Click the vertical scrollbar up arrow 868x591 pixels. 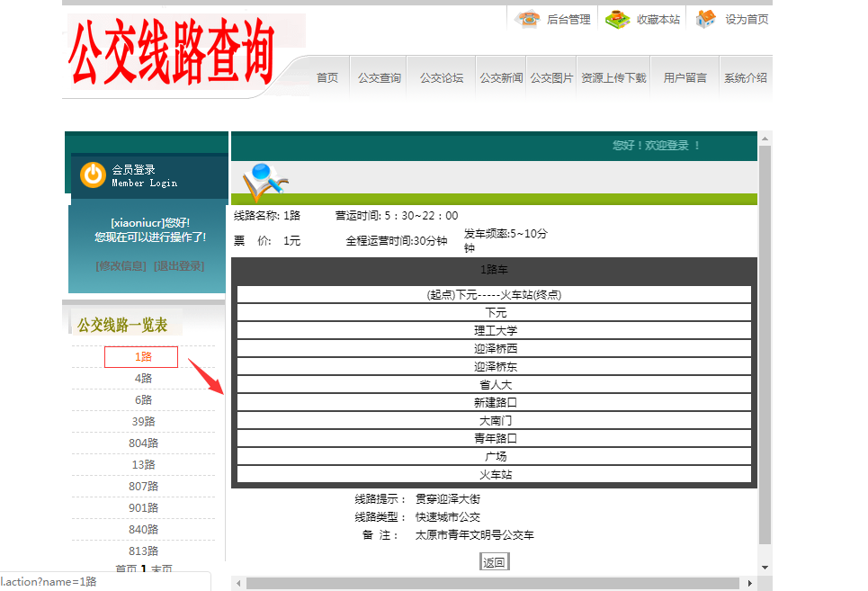pos(765,139)
